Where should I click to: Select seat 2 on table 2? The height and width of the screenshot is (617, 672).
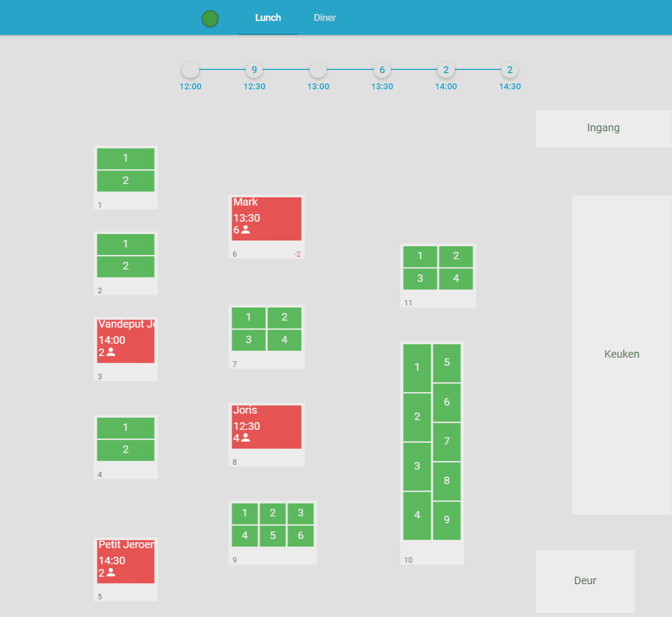125,266
